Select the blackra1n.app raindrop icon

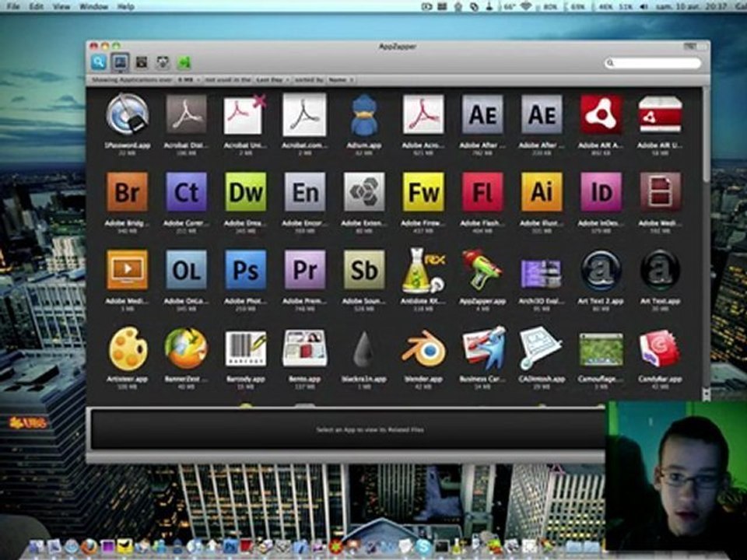click(364, 349)
